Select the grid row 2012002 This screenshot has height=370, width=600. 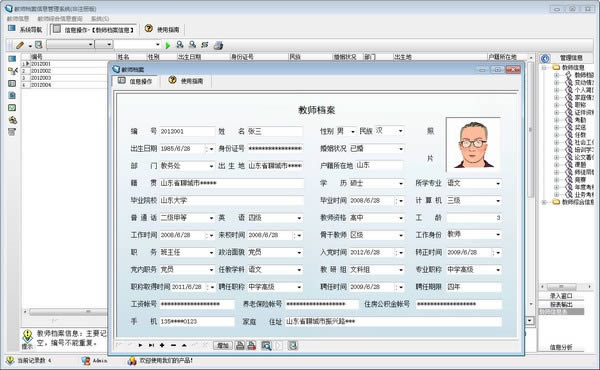(64, 71)
